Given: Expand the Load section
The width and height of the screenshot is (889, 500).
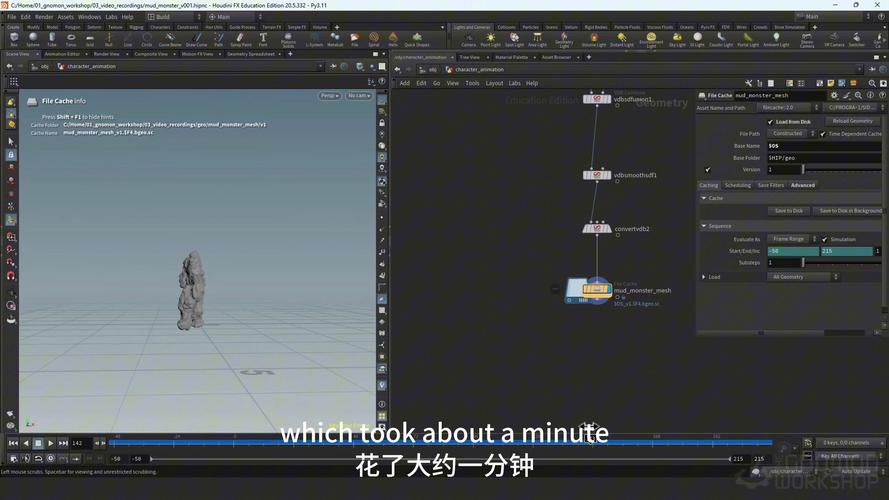Looking at the screenshot, I should 704,277.
